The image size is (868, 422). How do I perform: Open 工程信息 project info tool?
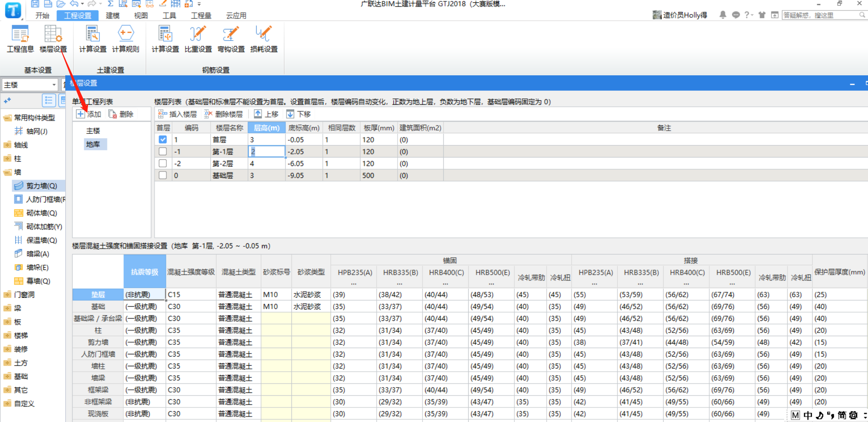(20, 39)
